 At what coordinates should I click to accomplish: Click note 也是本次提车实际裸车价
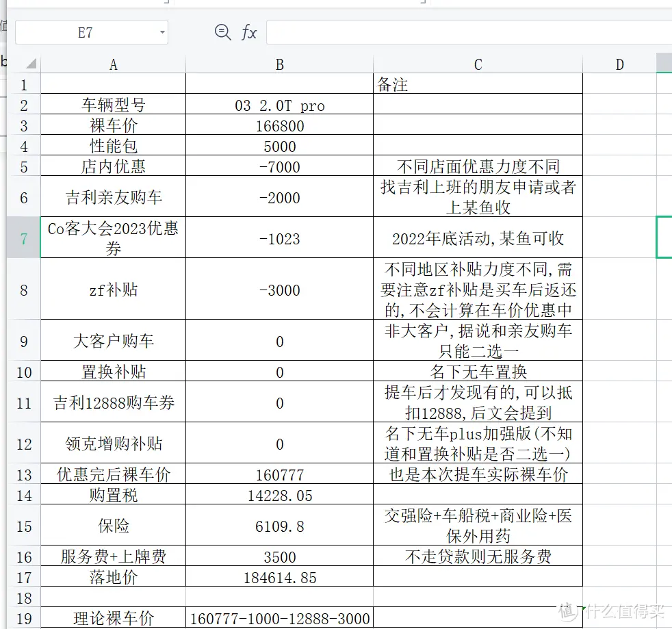point(478,474)
